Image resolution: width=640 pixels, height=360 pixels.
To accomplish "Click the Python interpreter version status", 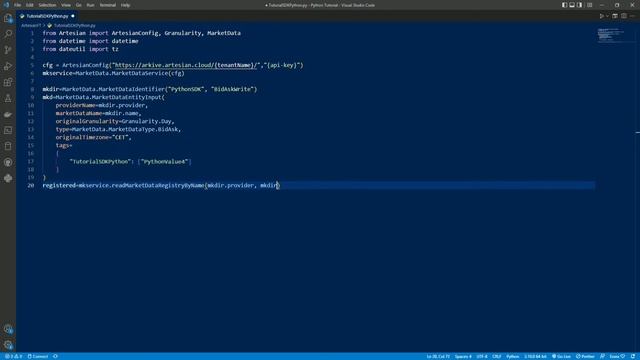I will [x=535, y=356].
